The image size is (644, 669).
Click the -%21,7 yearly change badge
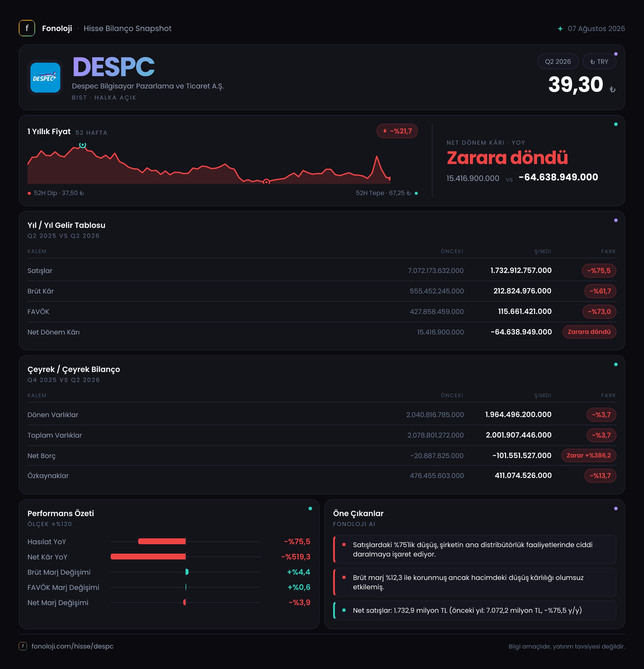[x=397, y=131]
